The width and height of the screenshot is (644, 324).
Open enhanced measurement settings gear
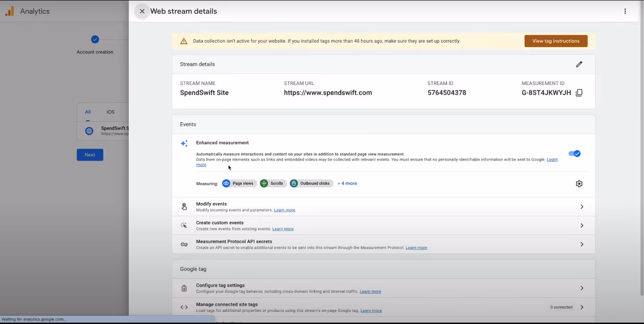click(x=579, y=183)
